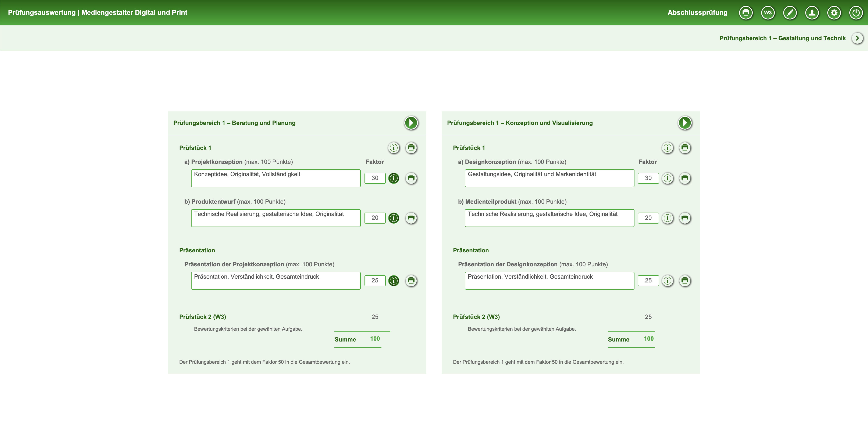
Task: Print the Designkonzeption row
Action: click(685, 178)
